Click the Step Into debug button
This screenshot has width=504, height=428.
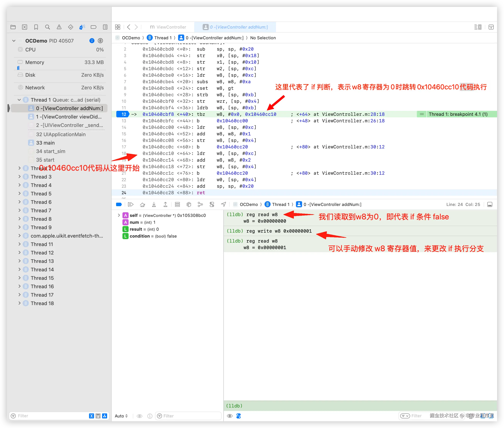click(154, 205)
